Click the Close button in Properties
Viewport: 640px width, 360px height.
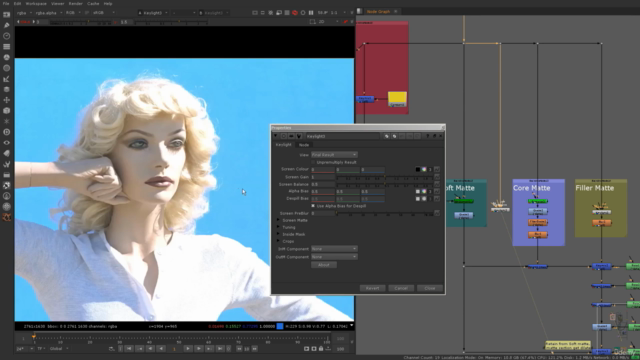(430, 288)
